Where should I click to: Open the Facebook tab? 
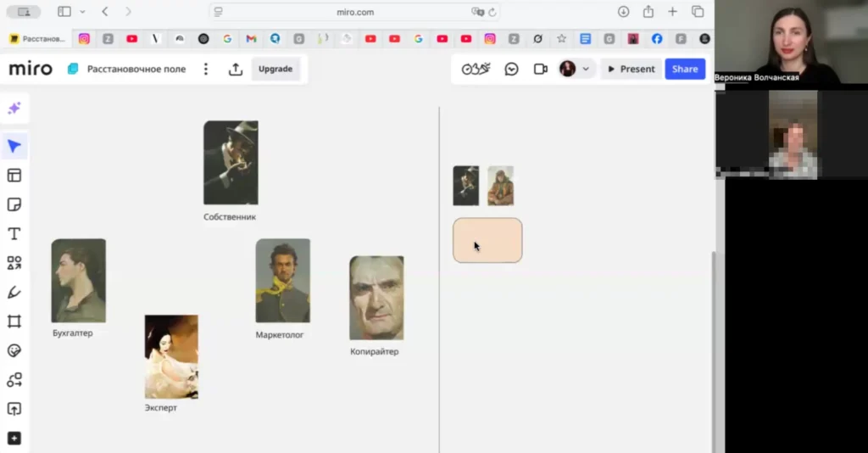pyautogui.click(x=657, y=39)
